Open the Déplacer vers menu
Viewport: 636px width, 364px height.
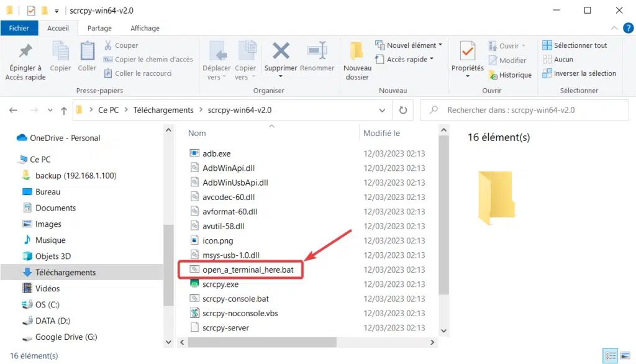pos(217,61)
